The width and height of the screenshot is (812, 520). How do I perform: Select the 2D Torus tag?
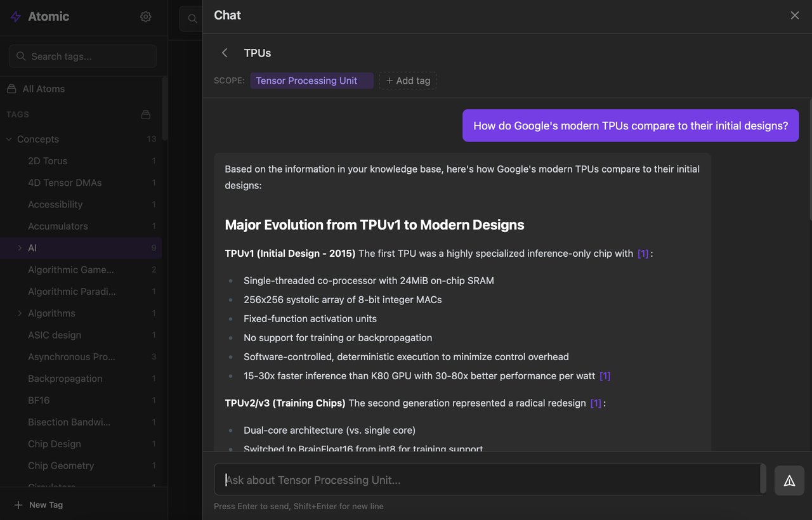point(48,161)
